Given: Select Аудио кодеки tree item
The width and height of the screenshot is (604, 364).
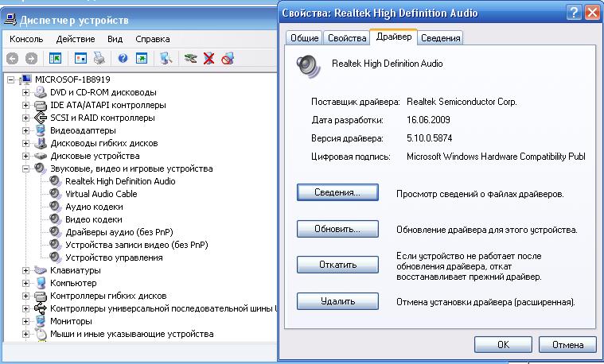Looking at the screenshot, I should coord(94,207).
